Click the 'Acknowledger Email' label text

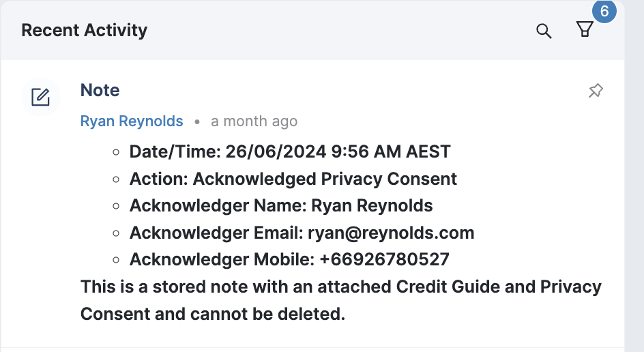[x=216, y=233]
